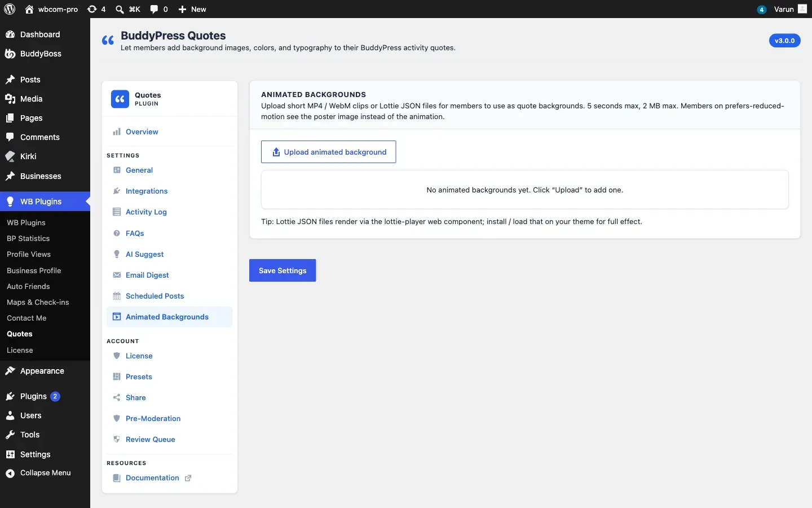Click the FAQs question-mark icon

tap(117, 233)
